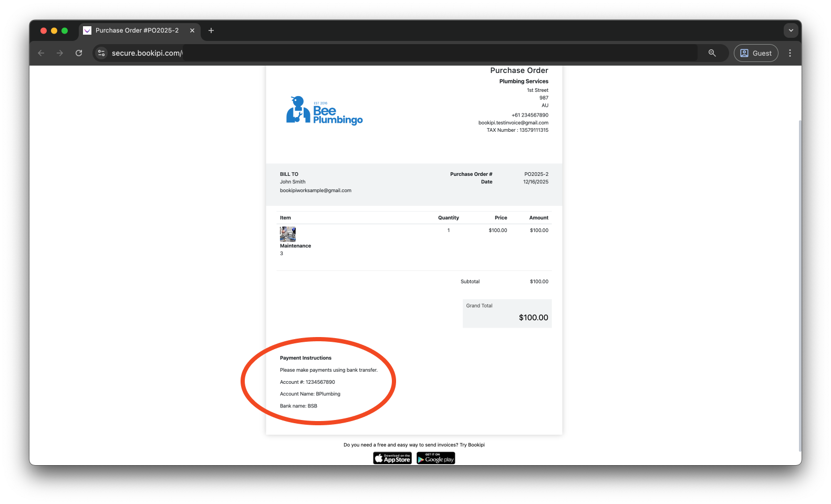Screen dimensions: 831x504
Task: Click the browser forward arrow
Action: 60,53
